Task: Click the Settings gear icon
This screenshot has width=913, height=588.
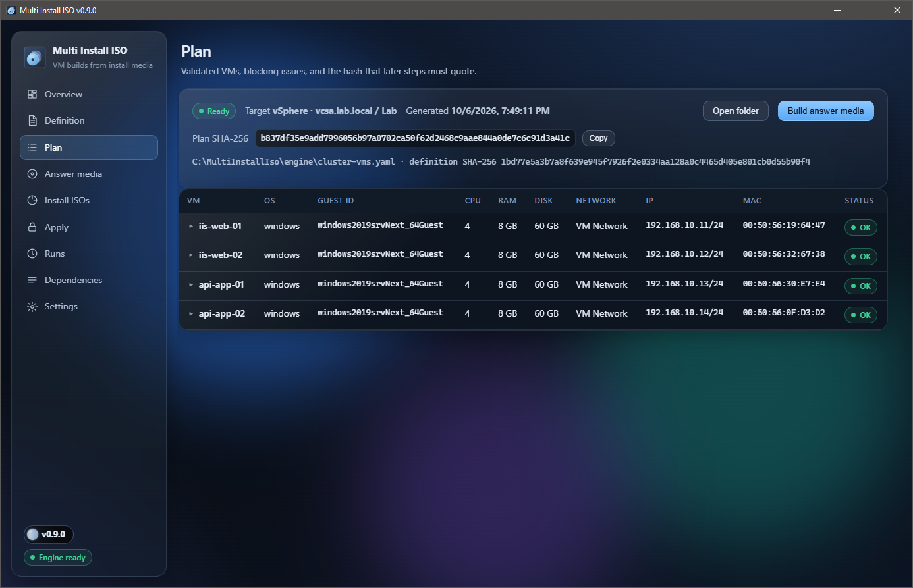Action: 32,306
